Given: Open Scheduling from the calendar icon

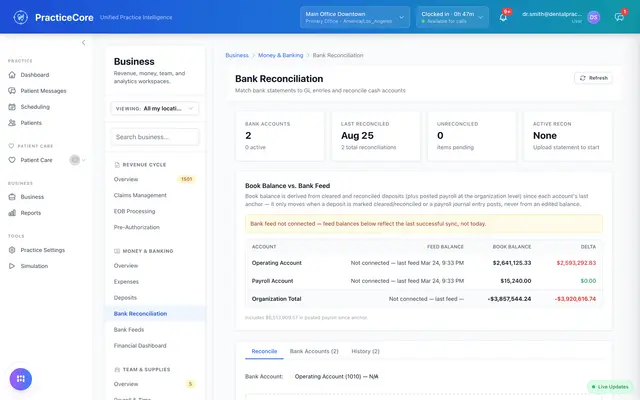Looking at the screenshot, I should pos(12,107).
